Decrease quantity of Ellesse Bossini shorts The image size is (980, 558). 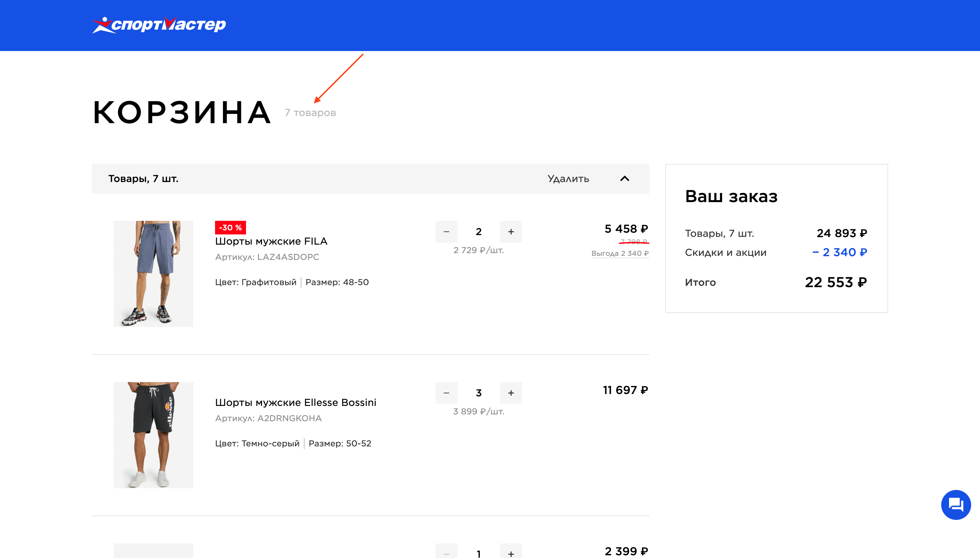(446, 393)
